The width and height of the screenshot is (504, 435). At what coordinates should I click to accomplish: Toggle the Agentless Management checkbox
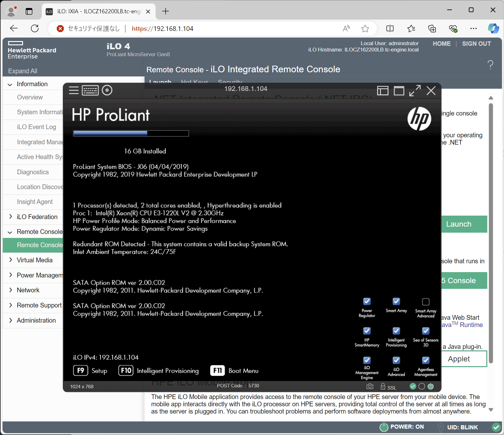(x=426, y=360)
